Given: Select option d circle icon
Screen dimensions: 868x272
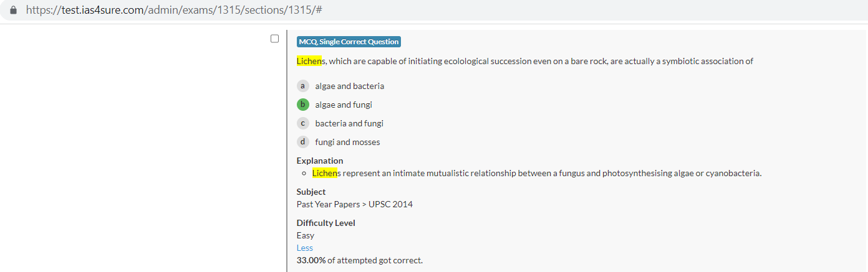Looking at the screenshot, I should tap(303, 142).
